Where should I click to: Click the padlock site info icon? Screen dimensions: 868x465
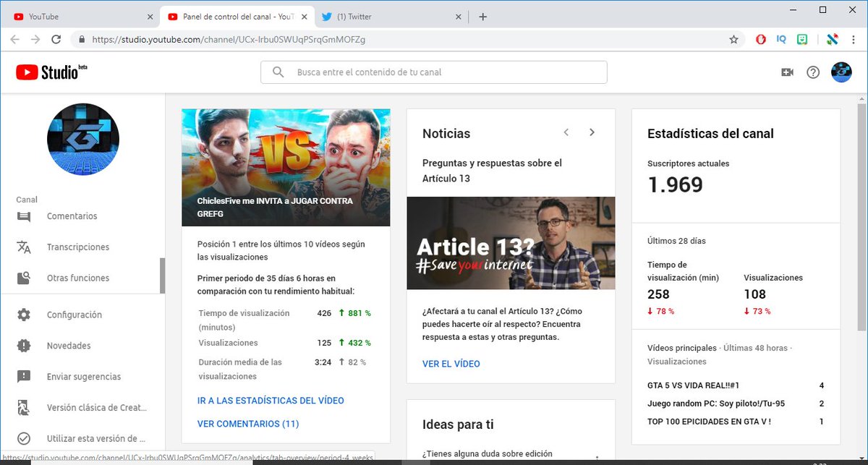82,40
